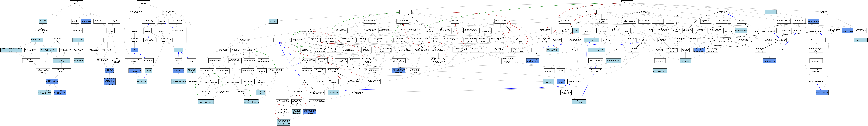Click the 'chromosome organization' node
Screen dimensions: 868x126
click(596, 50)
